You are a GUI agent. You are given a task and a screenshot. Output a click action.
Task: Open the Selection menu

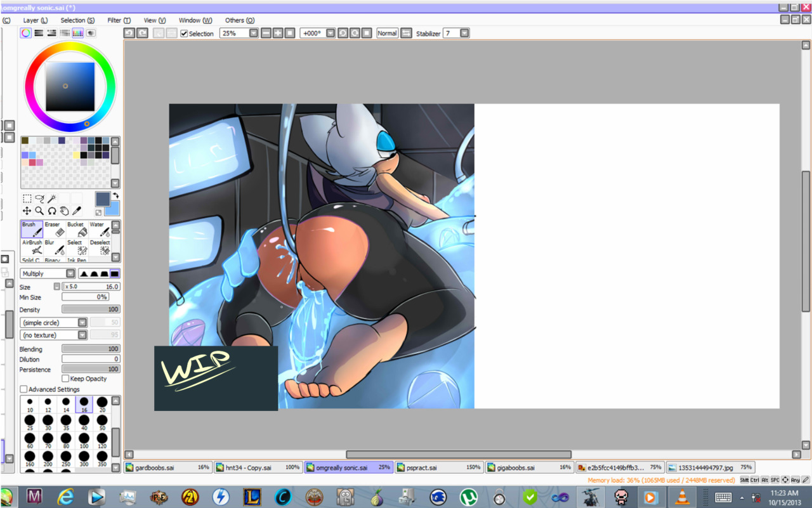click(x=77, y=20)
